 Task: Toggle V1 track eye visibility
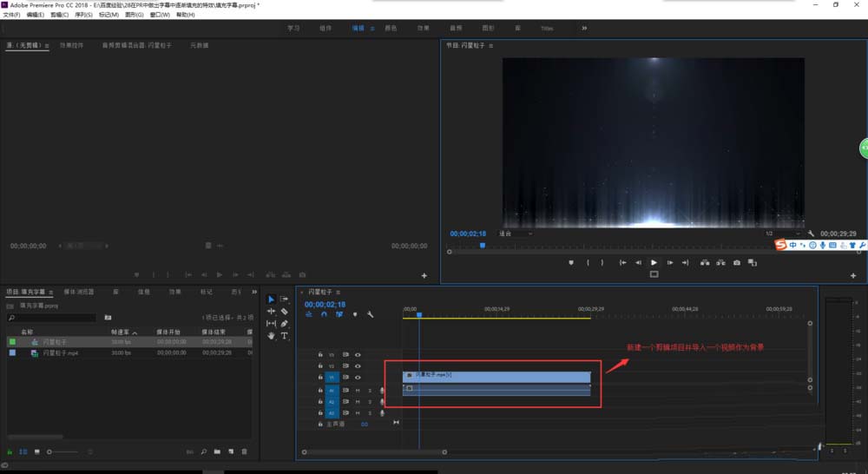pyautogui.click(x=358, y=378)
